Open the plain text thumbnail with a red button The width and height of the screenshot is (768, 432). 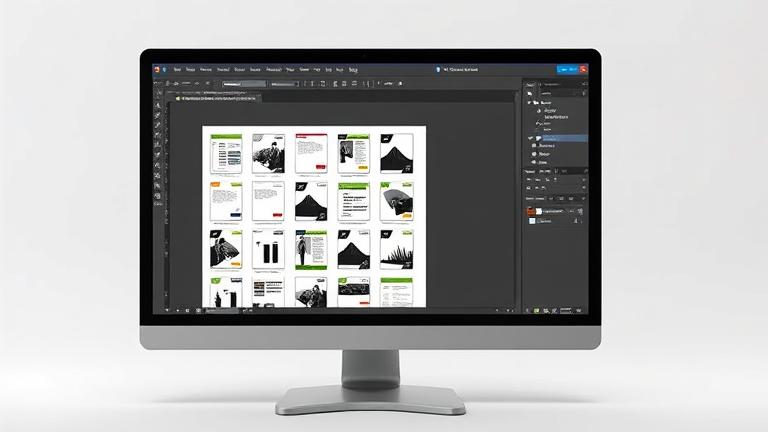tap(268, 201)
